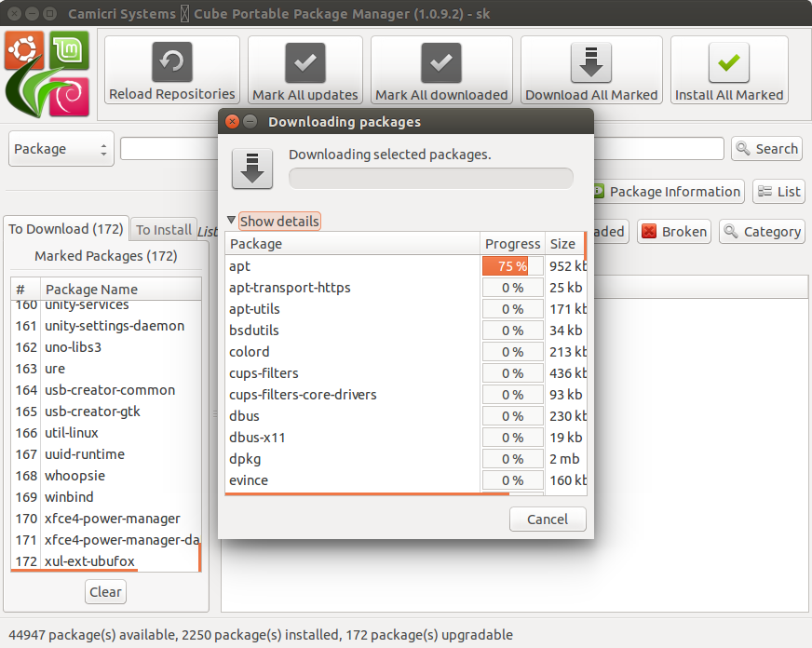Click the download arrow icon in the dialog
This screenshot has height=648, width=812.
[252, 169]
